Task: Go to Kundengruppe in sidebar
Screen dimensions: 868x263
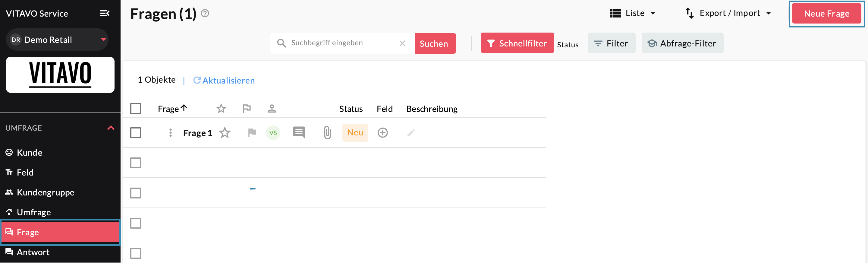Action: point(46,192)
